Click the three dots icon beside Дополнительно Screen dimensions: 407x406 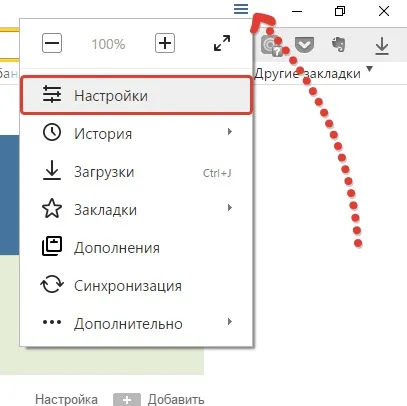tap(52, 322)
